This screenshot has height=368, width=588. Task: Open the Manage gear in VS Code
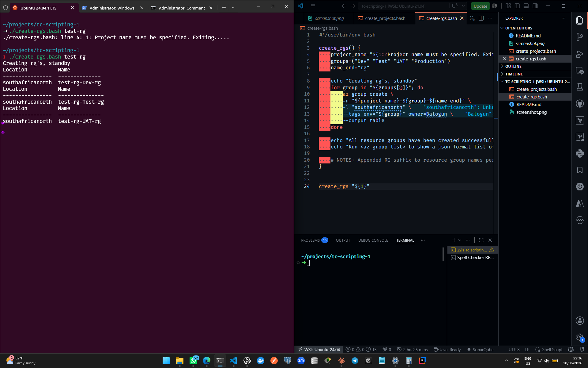point(579,337)
